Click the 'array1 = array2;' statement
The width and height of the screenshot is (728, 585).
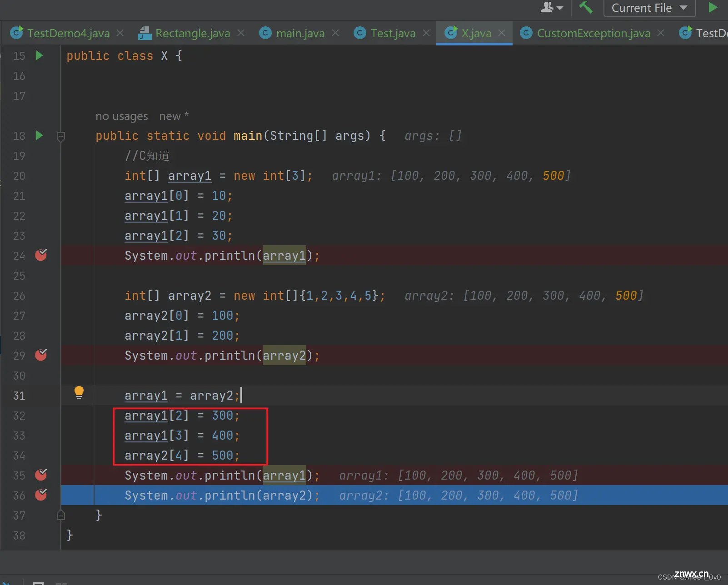[x=182, y=396]
